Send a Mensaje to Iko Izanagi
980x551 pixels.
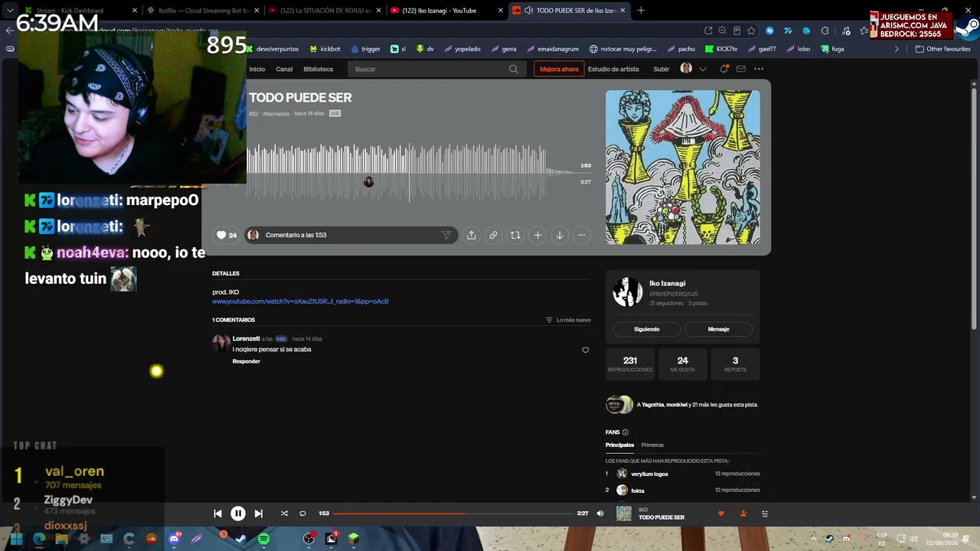click(x=718, y=329)
